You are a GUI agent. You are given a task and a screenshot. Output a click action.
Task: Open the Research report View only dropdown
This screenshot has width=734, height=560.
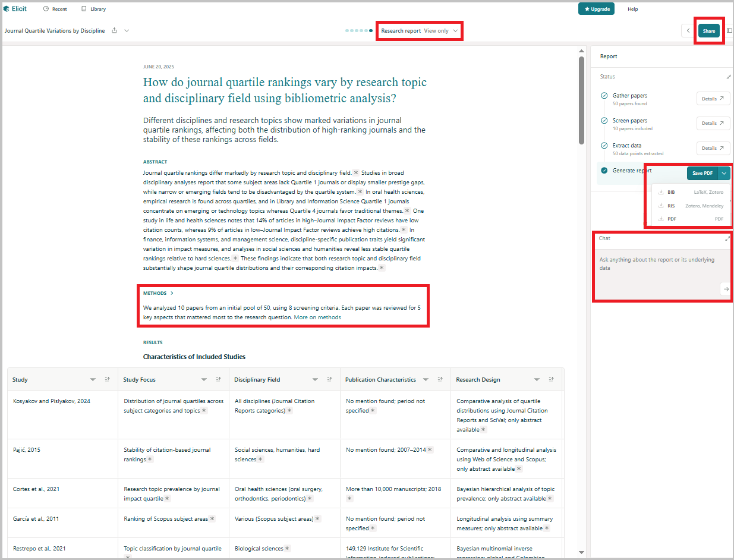[x=420, y=30]
